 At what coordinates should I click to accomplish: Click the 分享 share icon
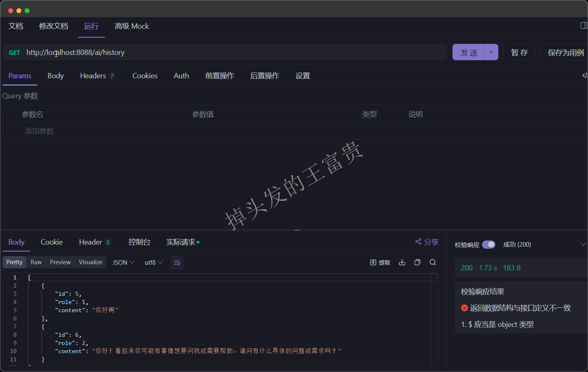click(x=427, y=242)
